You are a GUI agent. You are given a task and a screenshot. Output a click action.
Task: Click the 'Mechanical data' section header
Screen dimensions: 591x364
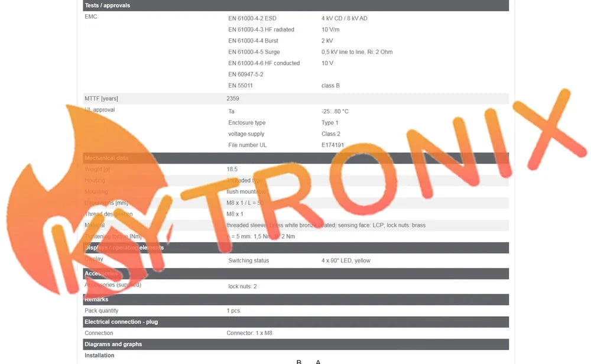pyautogui.click(x=296, y=158)
